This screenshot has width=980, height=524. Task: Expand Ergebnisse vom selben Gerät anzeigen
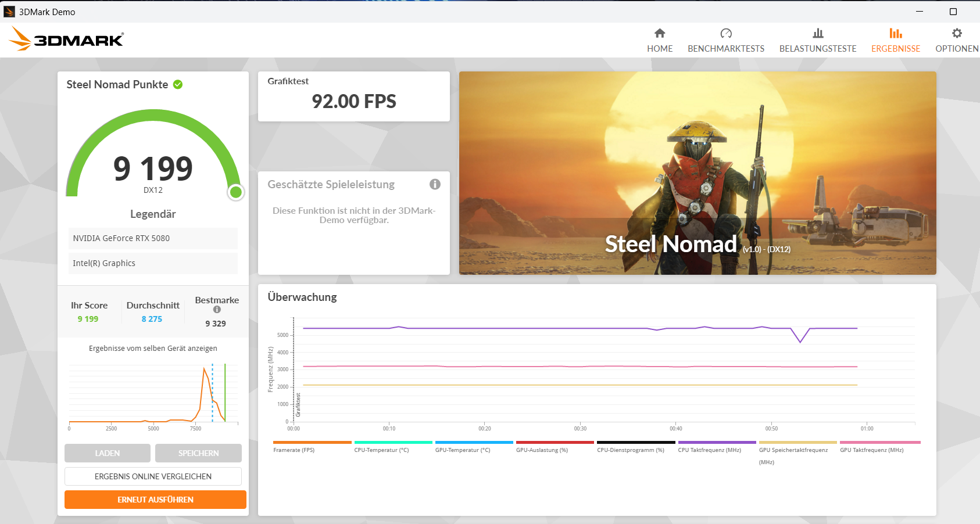[153, 348]
